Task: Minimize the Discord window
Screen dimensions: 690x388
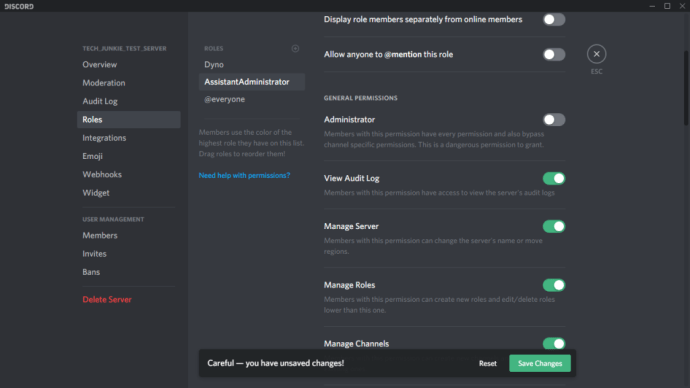Action: [652, 6]
